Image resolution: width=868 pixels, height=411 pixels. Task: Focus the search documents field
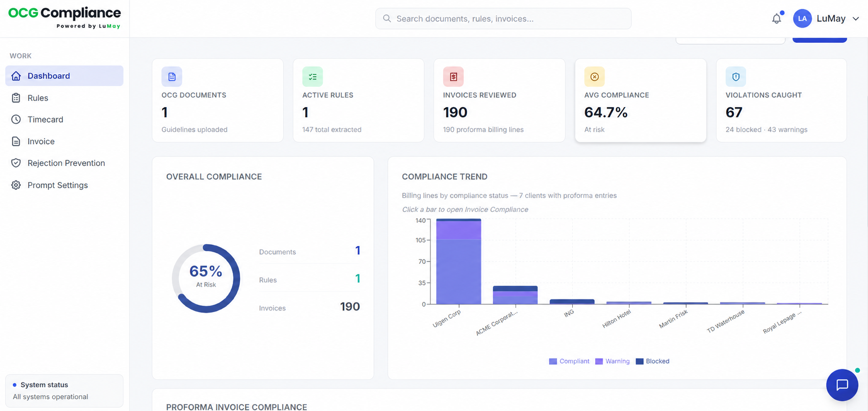[503, 19]
